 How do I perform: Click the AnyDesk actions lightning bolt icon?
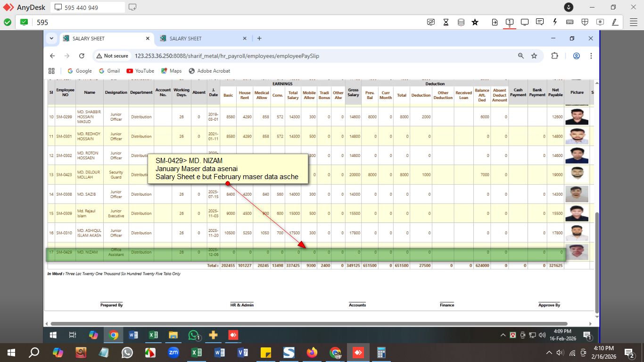pyautogui.click(x=555, y=22)
